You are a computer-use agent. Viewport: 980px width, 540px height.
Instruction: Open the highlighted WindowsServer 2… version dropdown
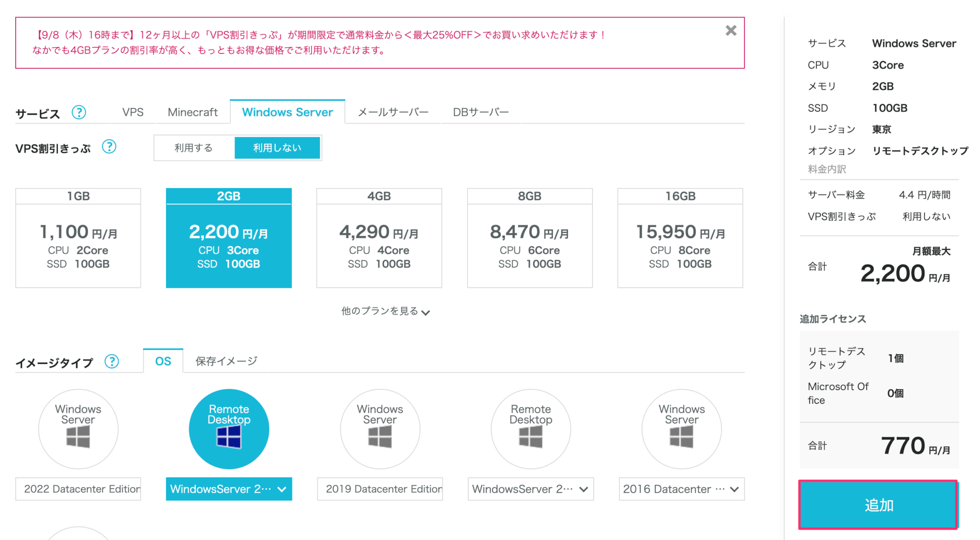coord(229,489)
